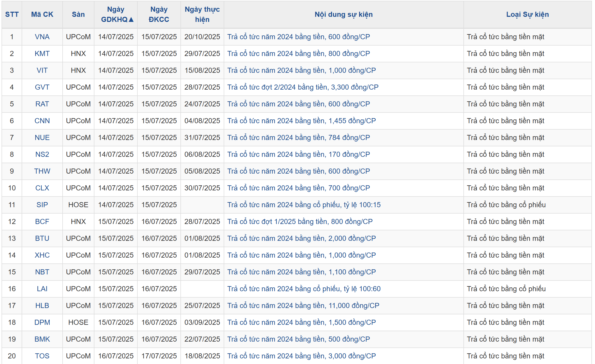Open the GVT stock code link
The width and height of the screenshot is (595, 364).
point(42,87)
